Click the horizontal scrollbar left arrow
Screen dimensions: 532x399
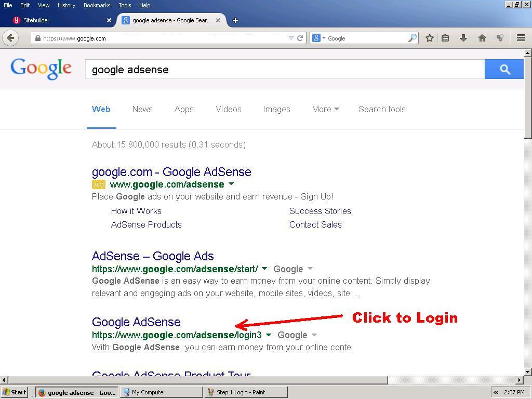click(4, 380)
